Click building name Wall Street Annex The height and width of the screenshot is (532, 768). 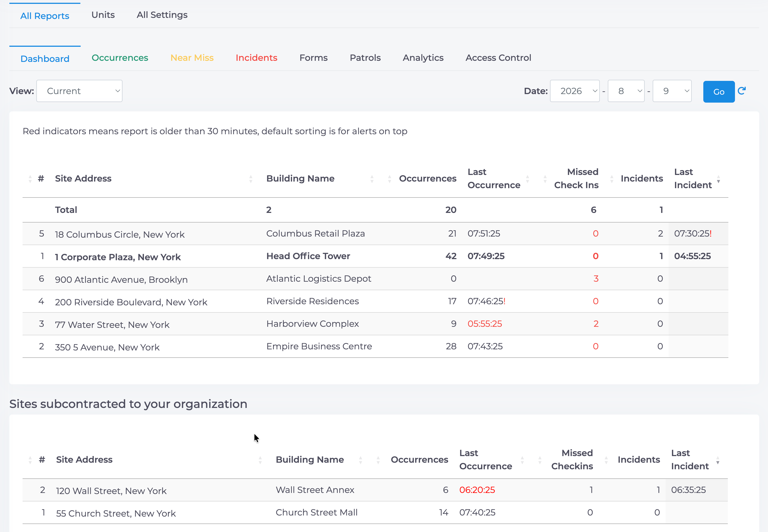click(x=315, y=490)
